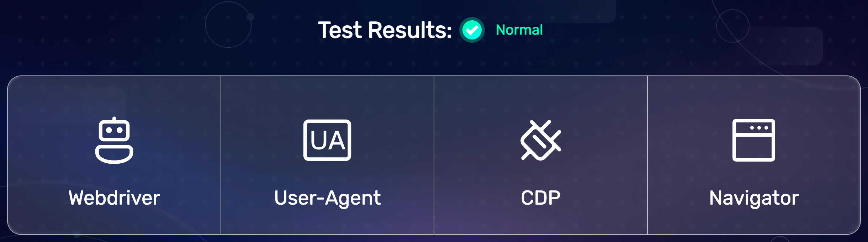The width and height of the screenshot is (868, 242).
Task: Tap the three dots in Navigator icon
Action: 759,128
